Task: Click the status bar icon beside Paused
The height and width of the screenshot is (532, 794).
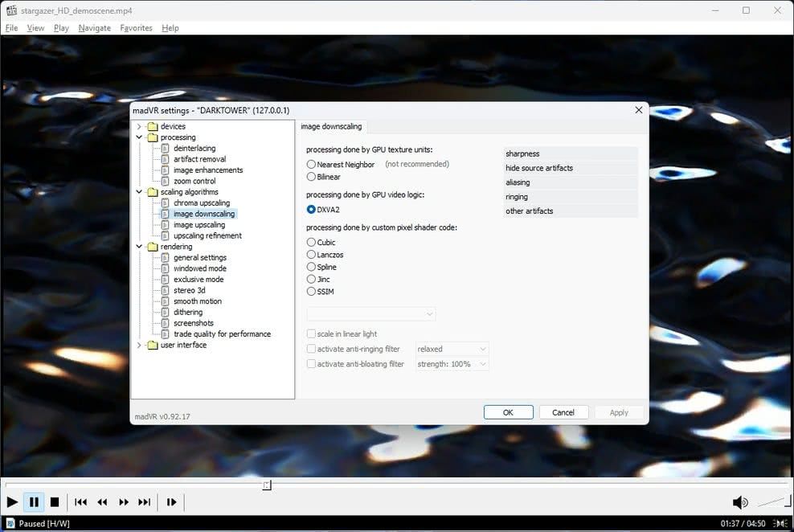Action: (x=10, y=523)
